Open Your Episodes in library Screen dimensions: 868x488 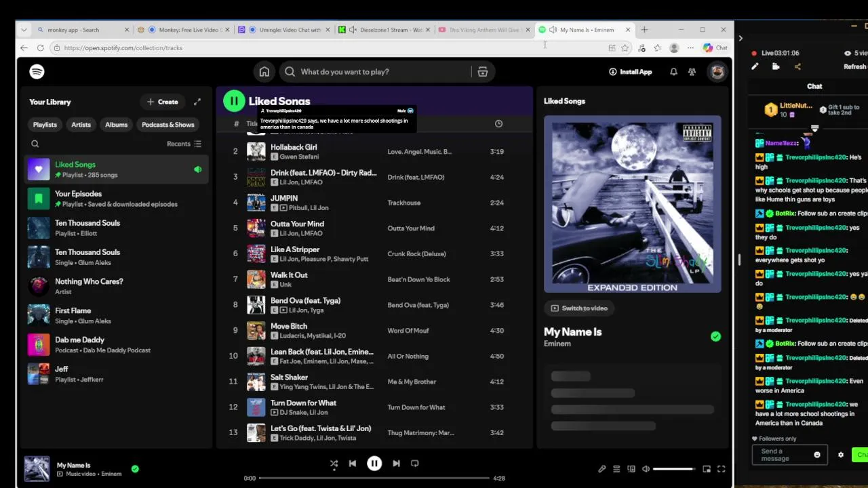(x=115, y=199)
